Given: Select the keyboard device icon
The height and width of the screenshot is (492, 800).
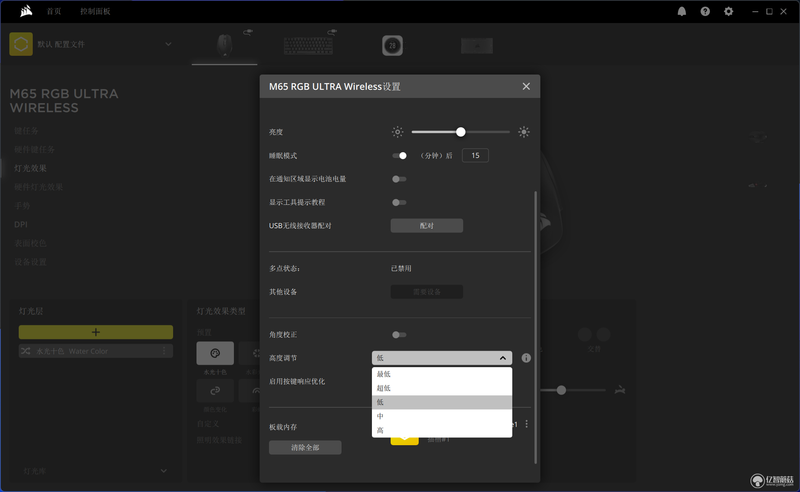Looking at the screenshot, I should (x=308, y=45).
